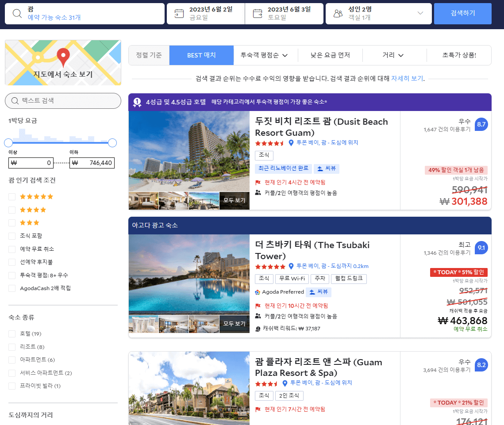Check the 선예약 후지불 option
This screenshot has height=425, width=504.
tap(12, 262)
